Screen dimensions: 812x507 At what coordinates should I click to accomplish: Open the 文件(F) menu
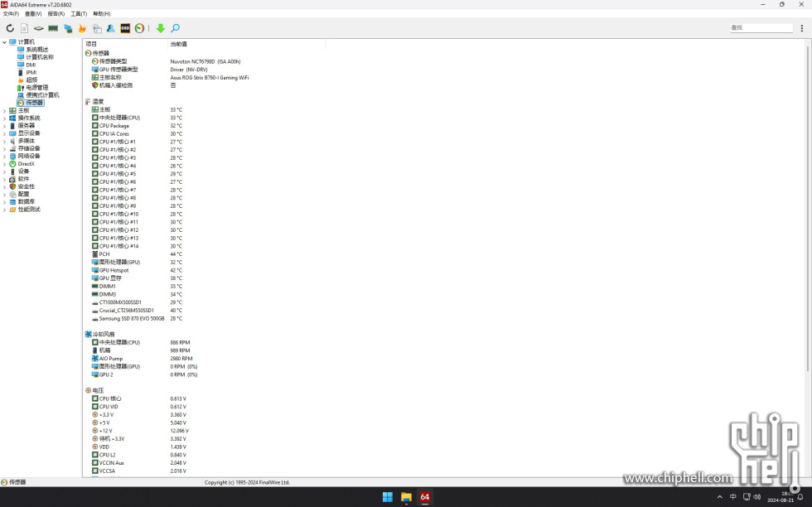click(x=11, y=14)
